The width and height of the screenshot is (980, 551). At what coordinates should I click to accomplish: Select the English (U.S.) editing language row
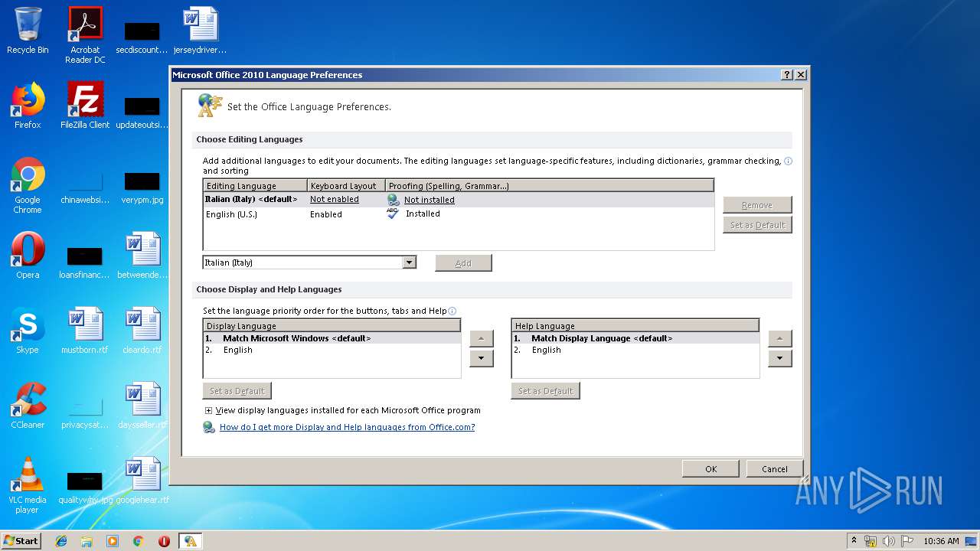[x=458, y=214]
